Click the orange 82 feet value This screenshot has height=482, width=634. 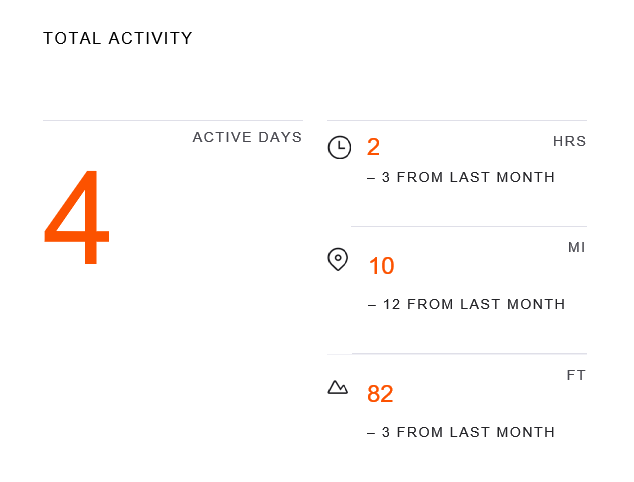[x=380, y=394]
